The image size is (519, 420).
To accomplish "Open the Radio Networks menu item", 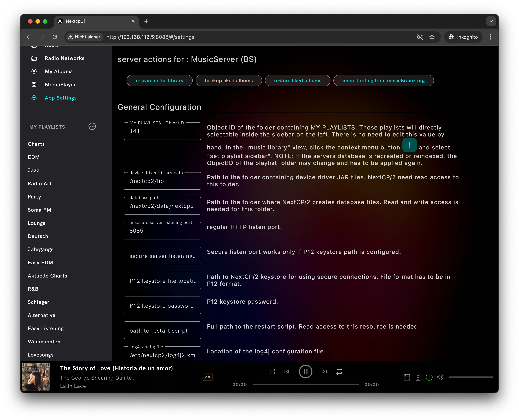I will click(x=65, y=58).
